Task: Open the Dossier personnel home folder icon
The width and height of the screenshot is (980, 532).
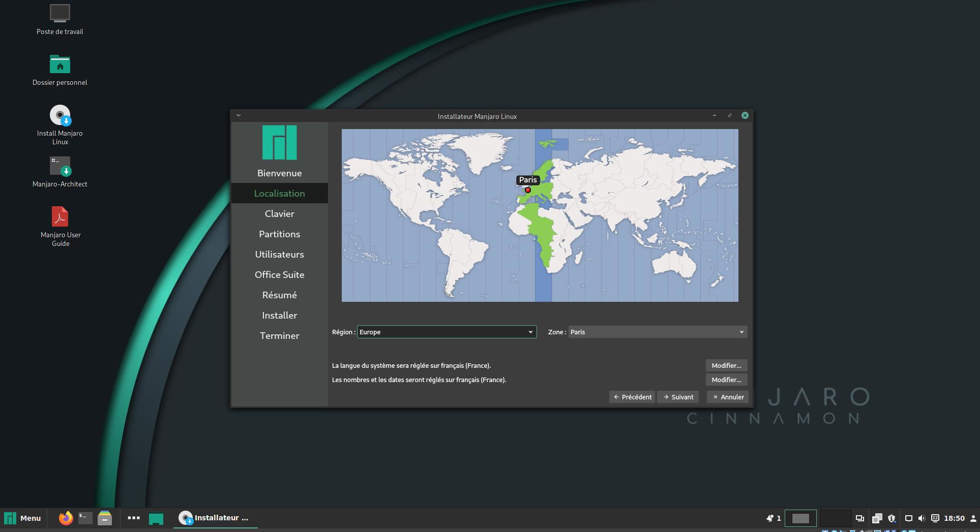Action: click(60, 70)
